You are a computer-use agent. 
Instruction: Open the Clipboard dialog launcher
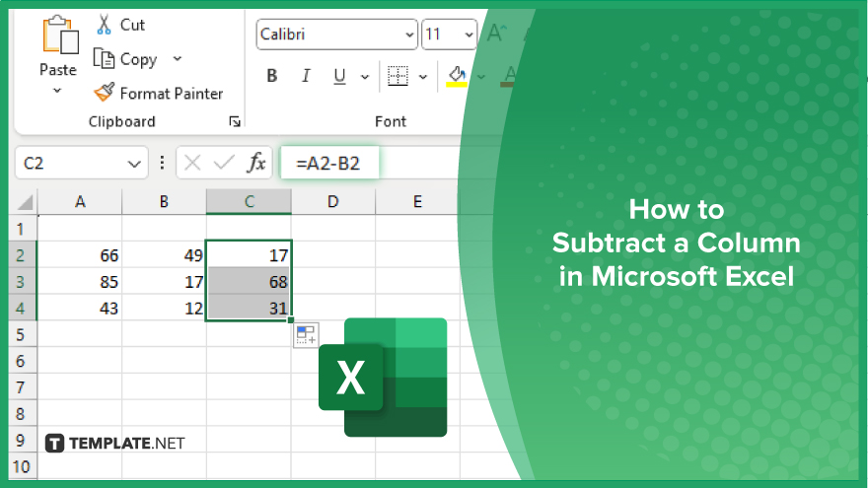coord(235,121)
